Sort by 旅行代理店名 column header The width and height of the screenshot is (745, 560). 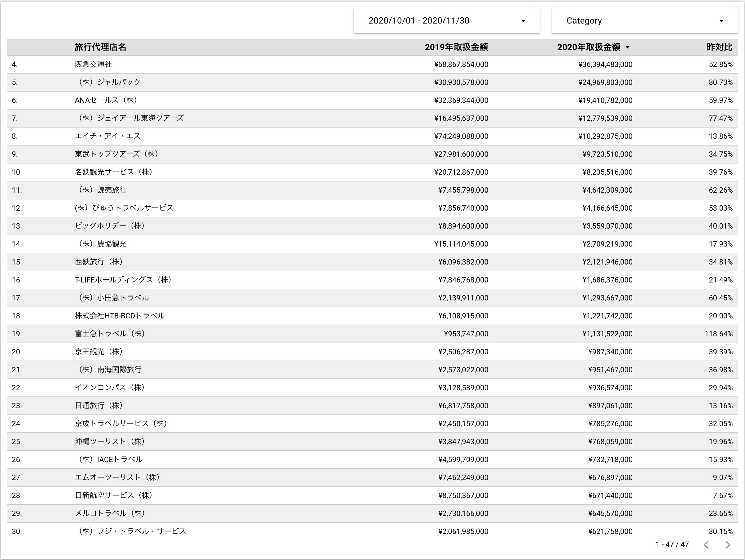click(100, 47)
